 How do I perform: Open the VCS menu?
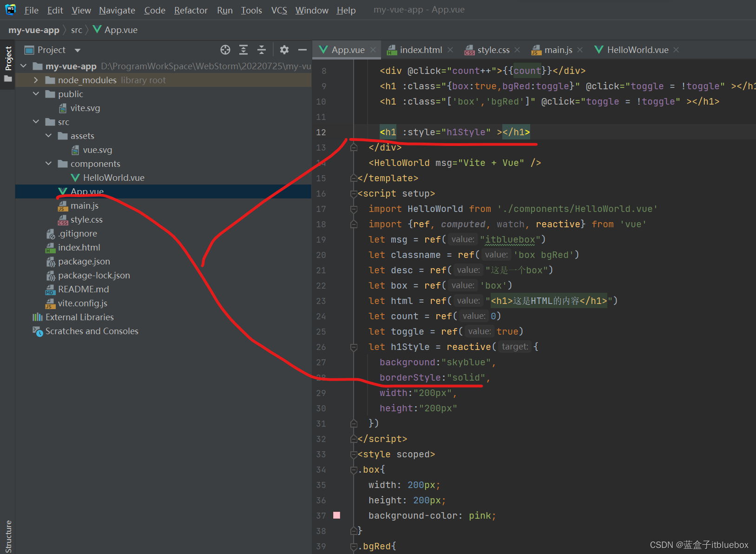[279, 10]
